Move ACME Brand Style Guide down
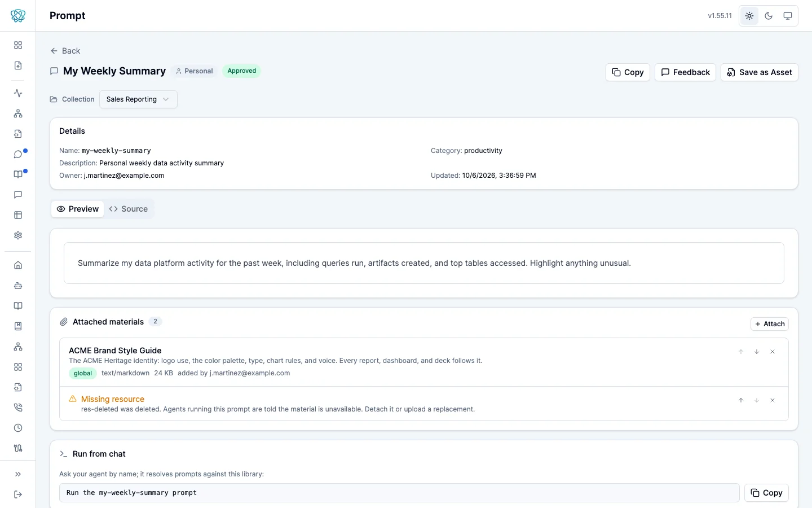812x508 pixels. tap(757, 352)
